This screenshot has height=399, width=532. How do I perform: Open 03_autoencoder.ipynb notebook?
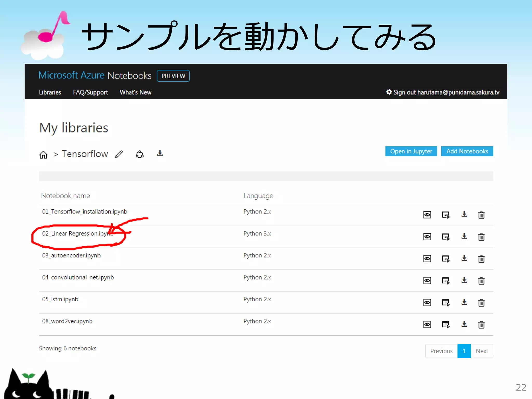coord(71,256)
